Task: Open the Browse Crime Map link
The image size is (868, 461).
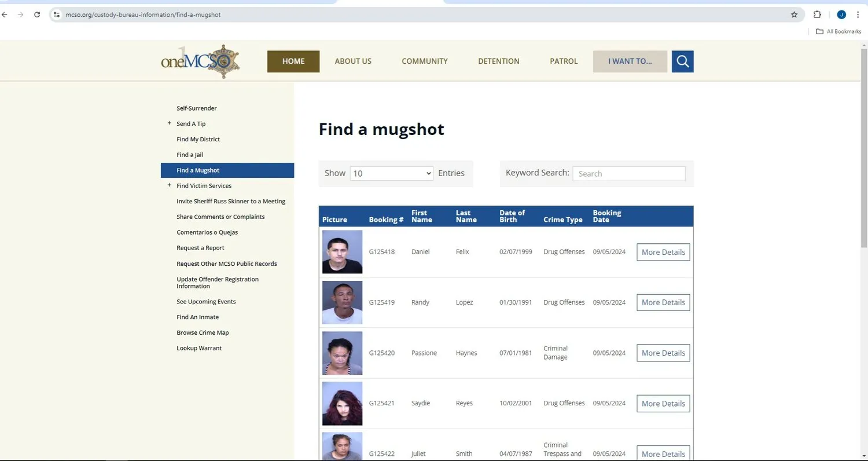Action: [x=203, y=332]
